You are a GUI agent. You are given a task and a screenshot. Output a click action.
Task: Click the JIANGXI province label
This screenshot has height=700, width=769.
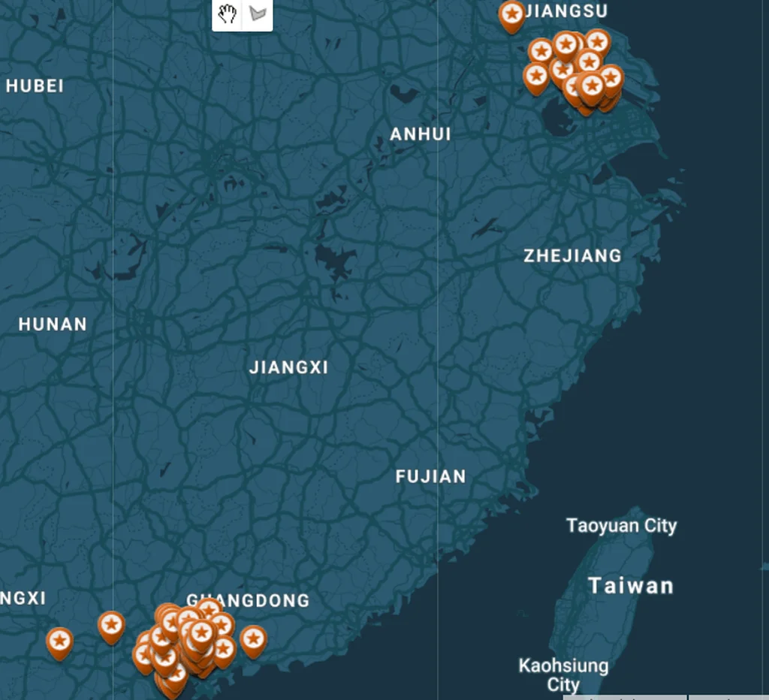289,367
